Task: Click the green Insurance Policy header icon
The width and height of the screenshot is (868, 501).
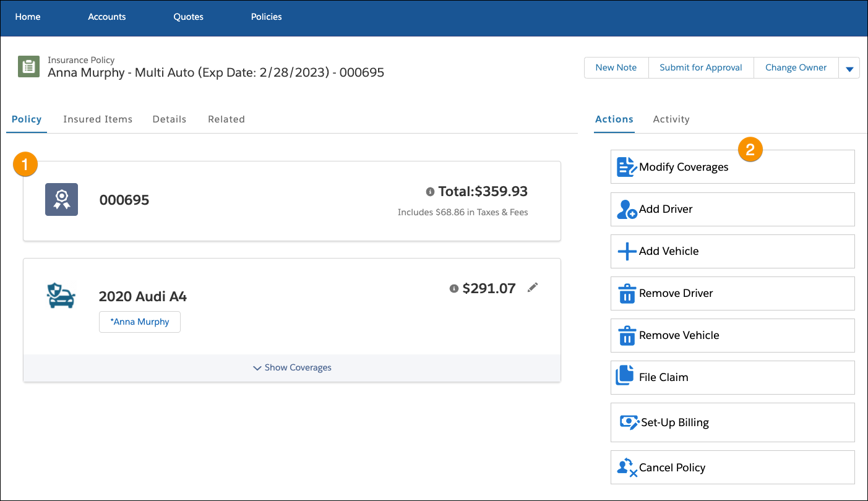Action: tap(28, 66)
